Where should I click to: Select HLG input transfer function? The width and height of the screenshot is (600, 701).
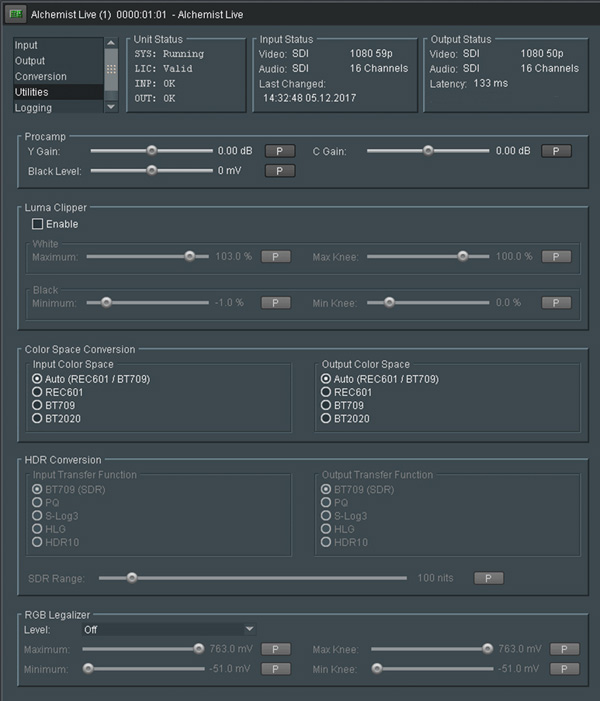[x=49, y=529]
